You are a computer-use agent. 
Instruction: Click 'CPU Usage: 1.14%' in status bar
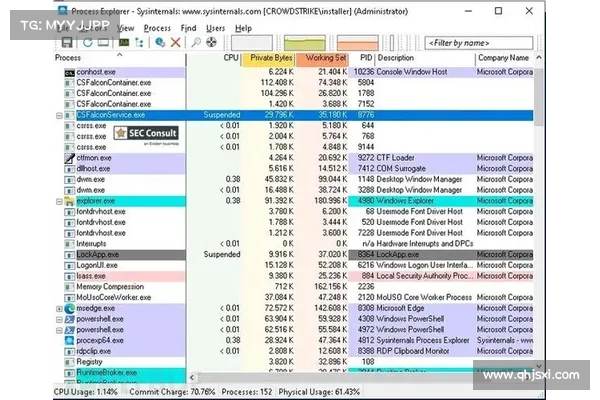pyautogui.click(x=86, y=392)
